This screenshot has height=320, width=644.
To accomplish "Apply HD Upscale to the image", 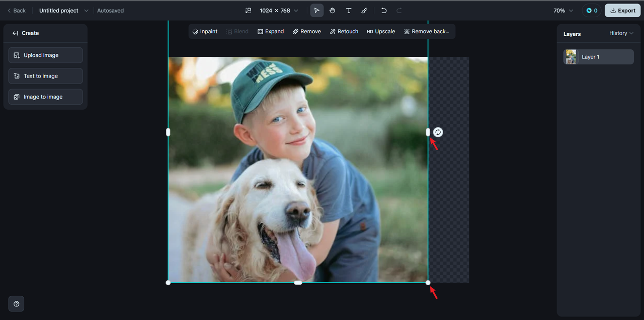I will pos(381,32).
